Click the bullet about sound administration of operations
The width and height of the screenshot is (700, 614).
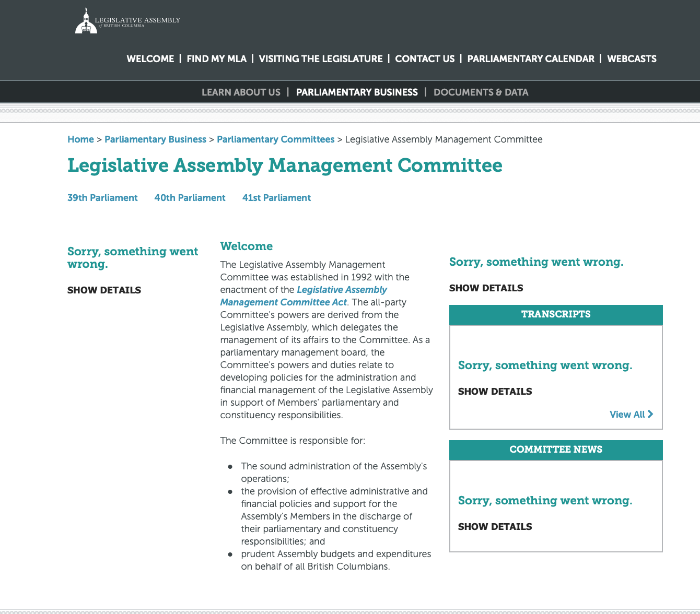click(x=334, y=473)
